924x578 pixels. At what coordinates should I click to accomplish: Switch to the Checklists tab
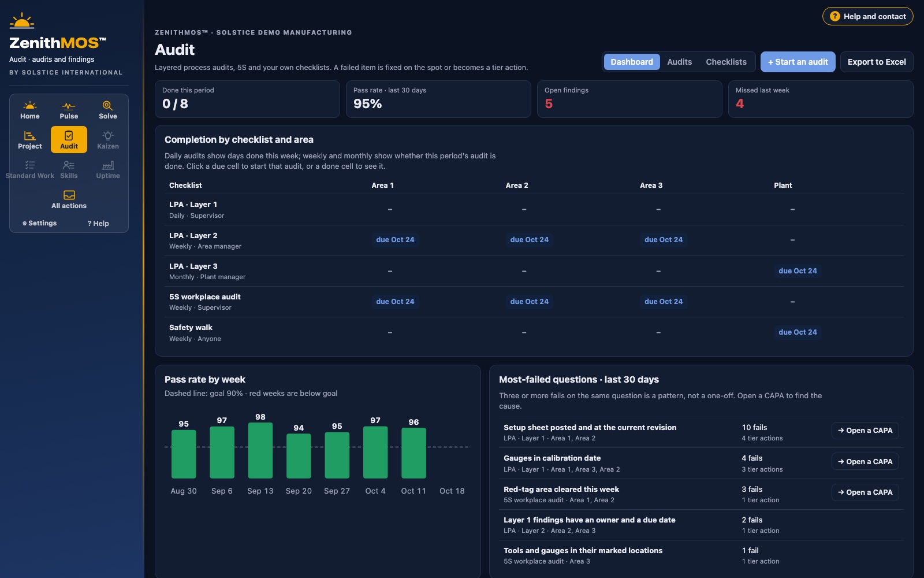pos(726,62)
